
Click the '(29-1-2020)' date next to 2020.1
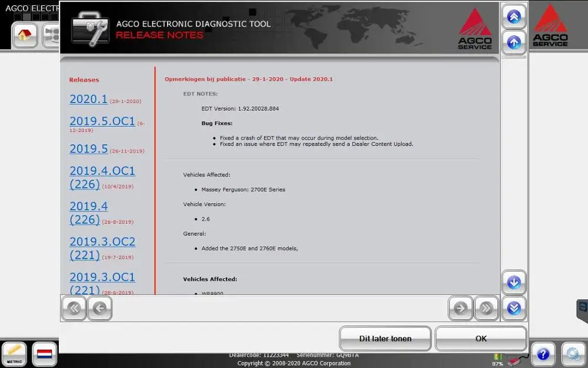click(125, 101)
